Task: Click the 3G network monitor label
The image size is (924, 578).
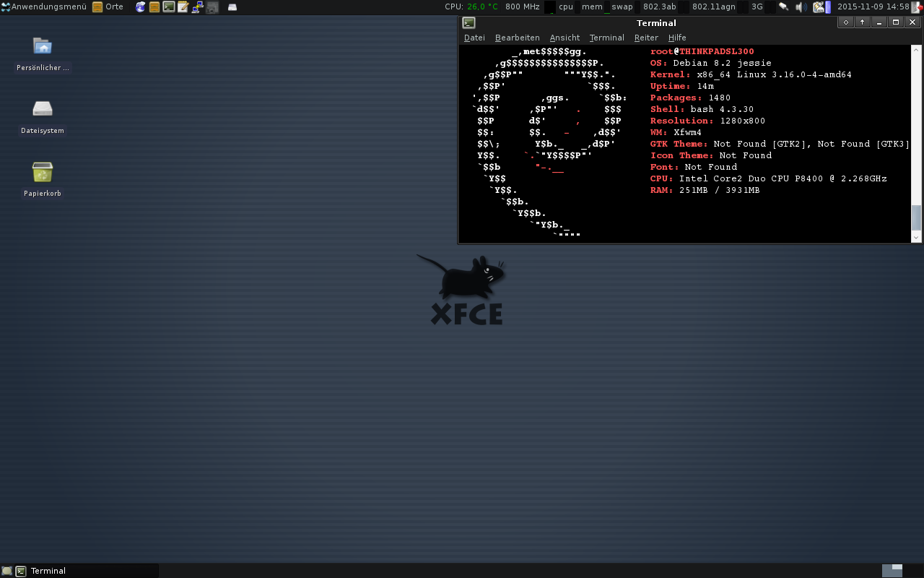Action: (757, 7)
